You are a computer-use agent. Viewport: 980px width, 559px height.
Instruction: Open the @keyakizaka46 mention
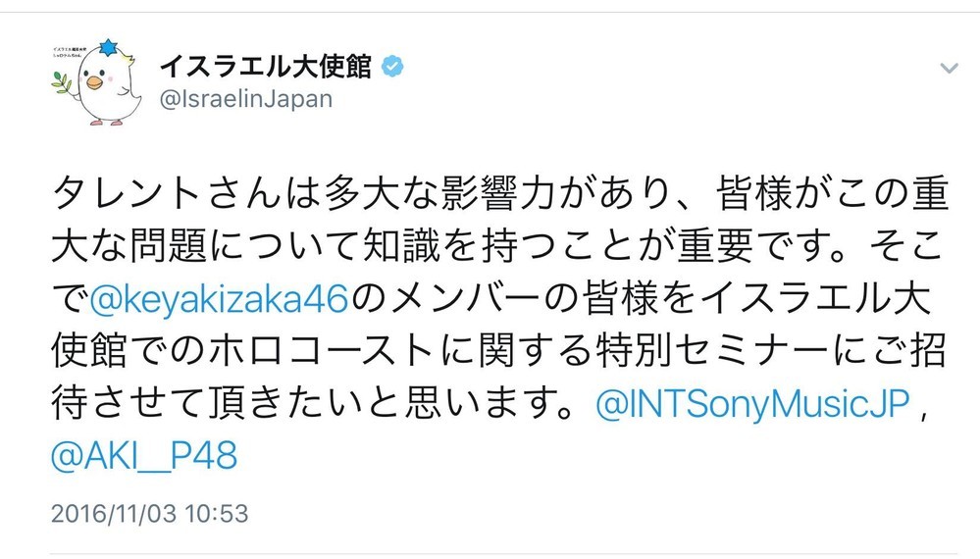(219, 298)
